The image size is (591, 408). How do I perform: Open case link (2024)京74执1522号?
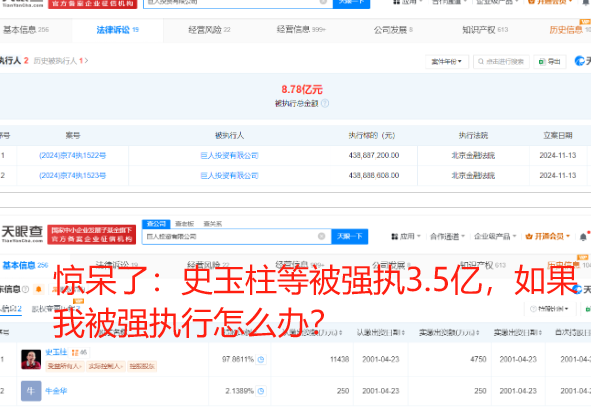[x=72, y=155]
